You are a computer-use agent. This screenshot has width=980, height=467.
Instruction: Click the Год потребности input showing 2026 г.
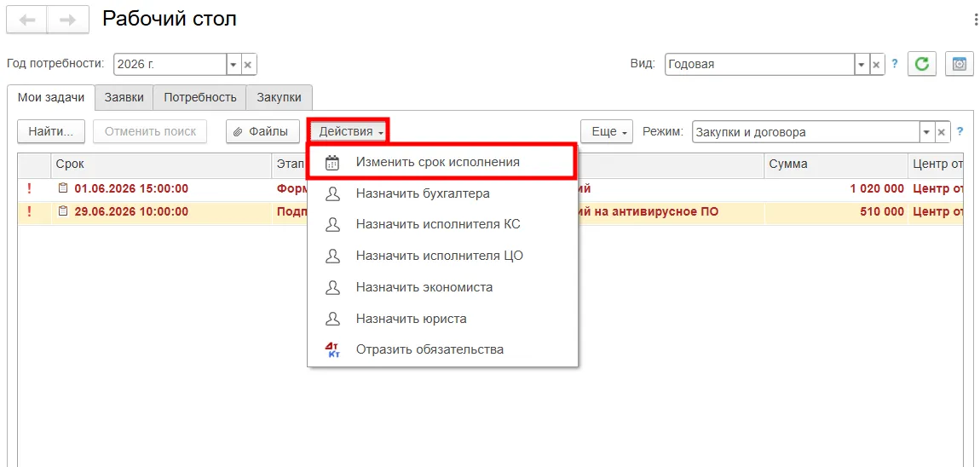tap(170, 64)
